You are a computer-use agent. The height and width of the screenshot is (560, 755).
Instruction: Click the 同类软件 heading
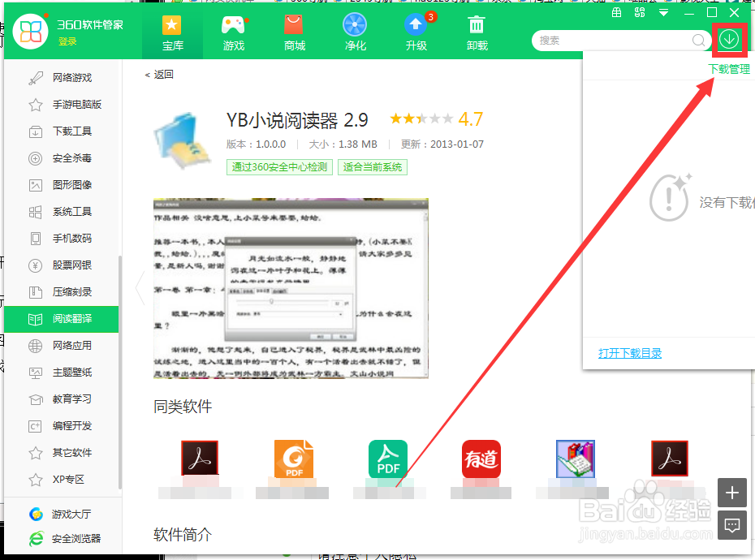[183, 407]
